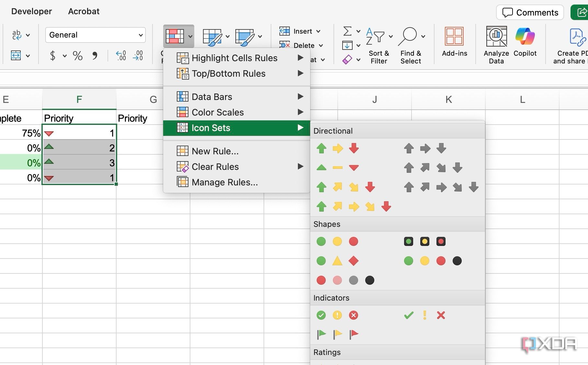588x365 pixels.
Task: Click Increase Decimal icon
Action: pyautogui.click(x=121, y=56)
